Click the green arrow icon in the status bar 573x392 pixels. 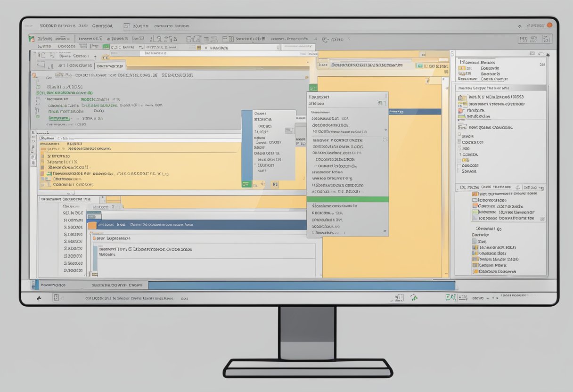[414, 297]
